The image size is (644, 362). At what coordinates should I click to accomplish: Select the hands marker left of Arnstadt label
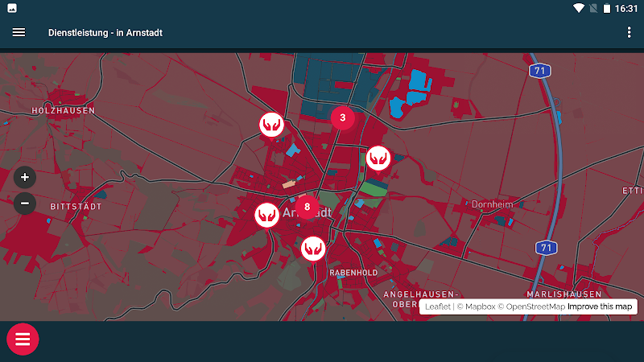point(266,215)
